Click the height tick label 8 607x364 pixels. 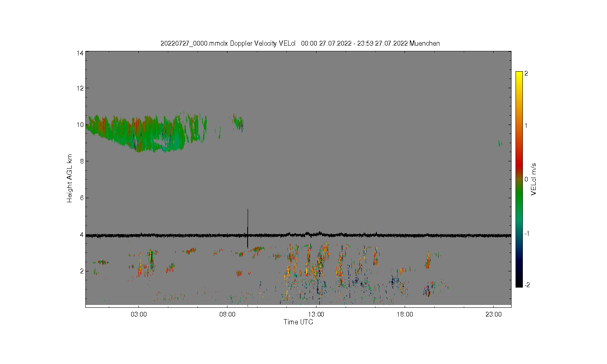pyautogui.click(x=82, y=161)
